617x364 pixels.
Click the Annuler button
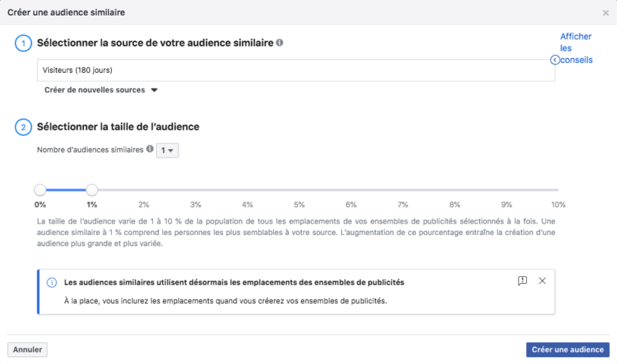(27, 349)
